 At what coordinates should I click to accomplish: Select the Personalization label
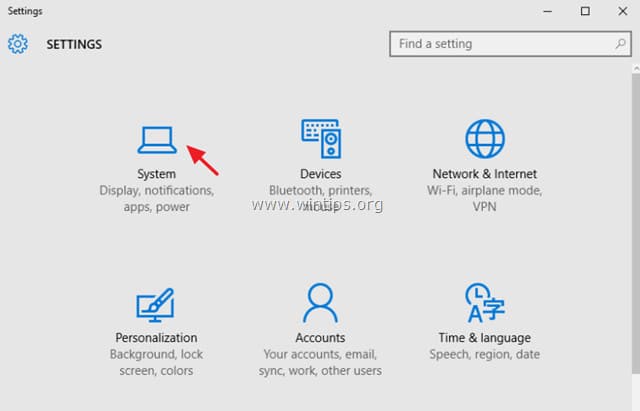pyautogui.click(x=156, y=338)
